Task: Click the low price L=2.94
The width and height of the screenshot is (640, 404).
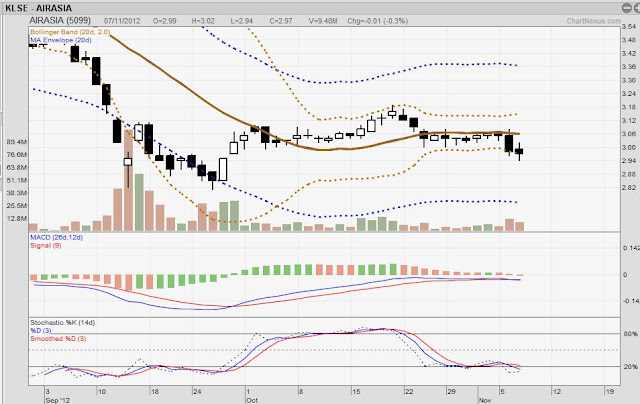Action: (x=241, y=21)
